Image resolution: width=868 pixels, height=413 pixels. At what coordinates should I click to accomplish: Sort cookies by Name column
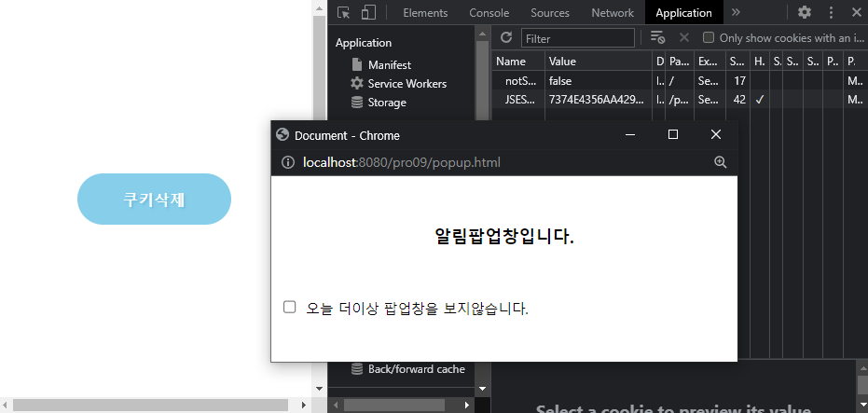coord(518,62)
